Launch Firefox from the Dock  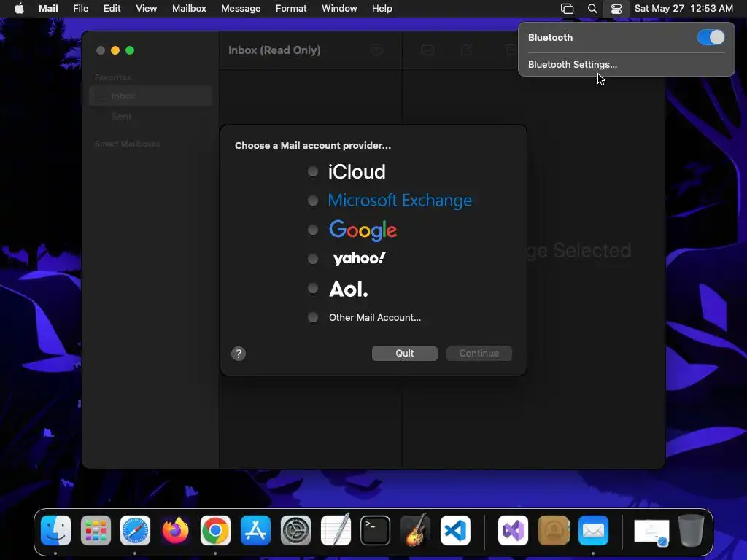coord(175,531)
